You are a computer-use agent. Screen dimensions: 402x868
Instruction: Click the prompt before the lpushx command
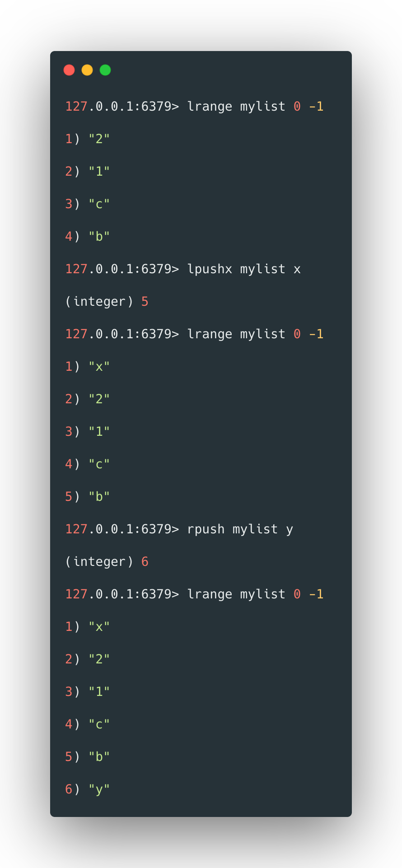(122, 269)
